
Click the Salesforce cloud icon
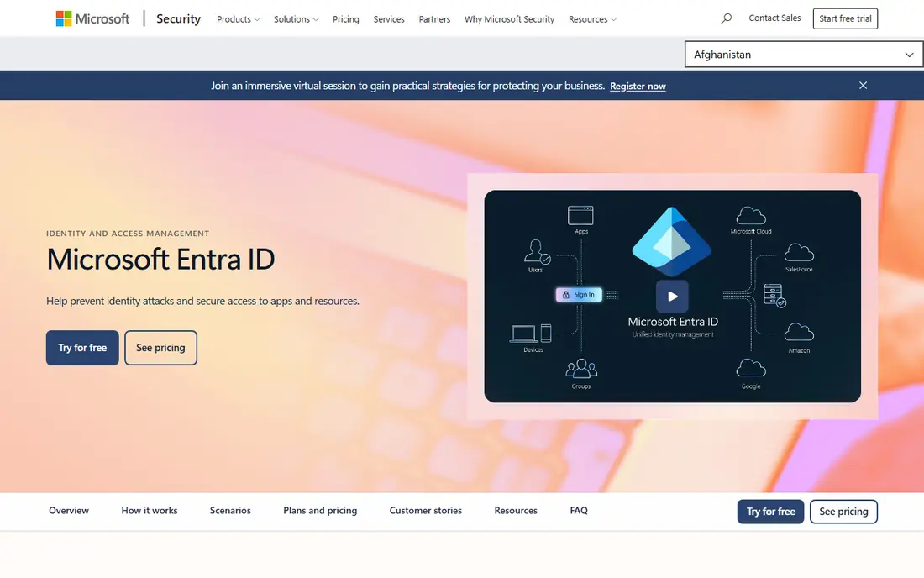tap(799, 253)
